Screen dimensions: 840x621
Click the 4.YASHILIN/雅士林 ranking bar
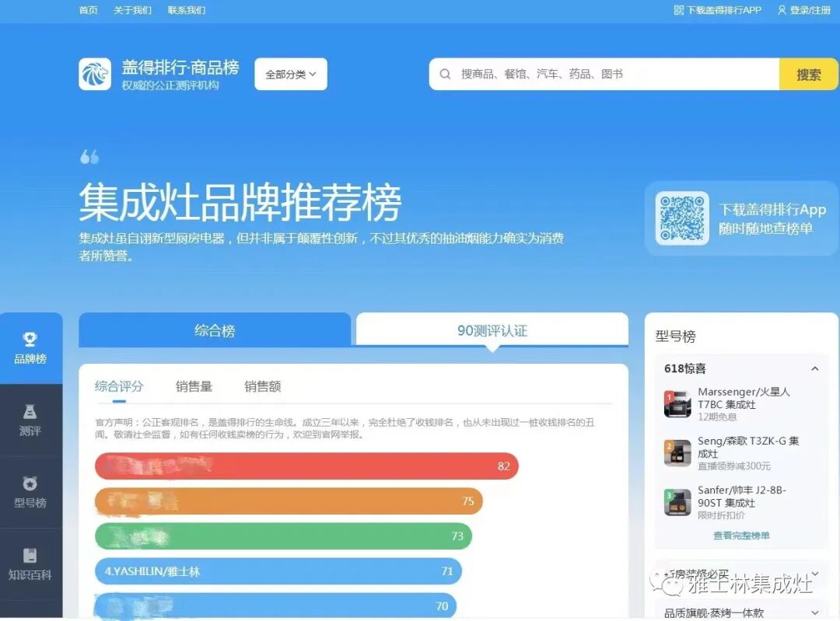pyautogui.click(x=278, y=571)
